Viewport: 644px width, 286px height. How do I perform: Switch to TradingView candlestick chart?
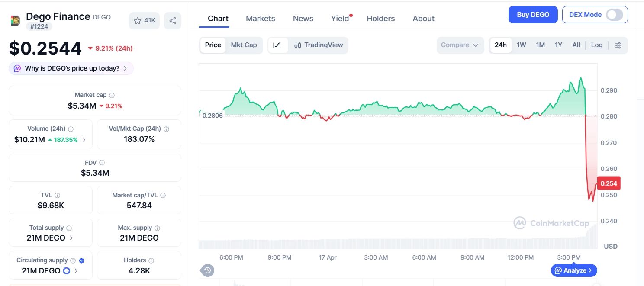pyautogui.click(x=318, y=45)
